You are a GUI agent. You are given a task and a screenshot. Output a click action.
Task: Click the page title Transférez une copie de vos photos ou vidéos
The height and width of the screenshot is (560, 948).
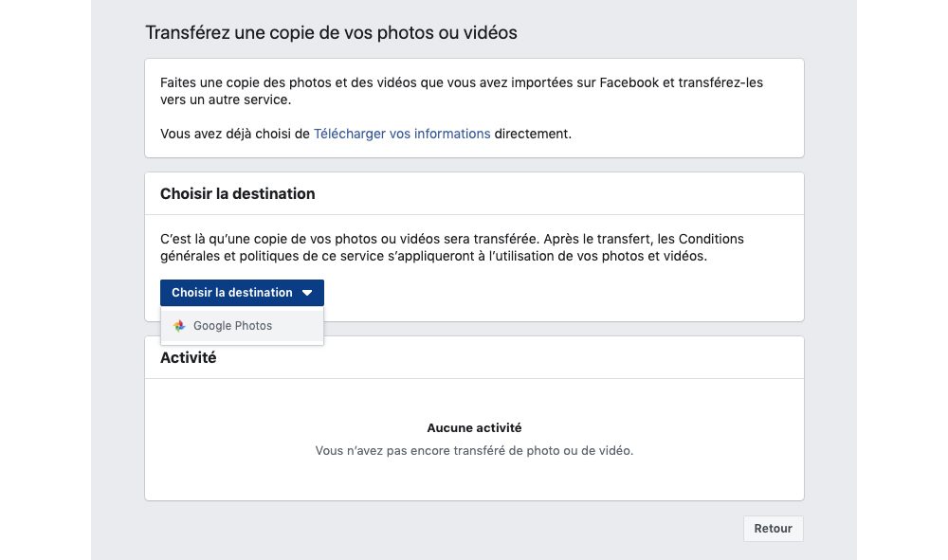click(331, 32)
